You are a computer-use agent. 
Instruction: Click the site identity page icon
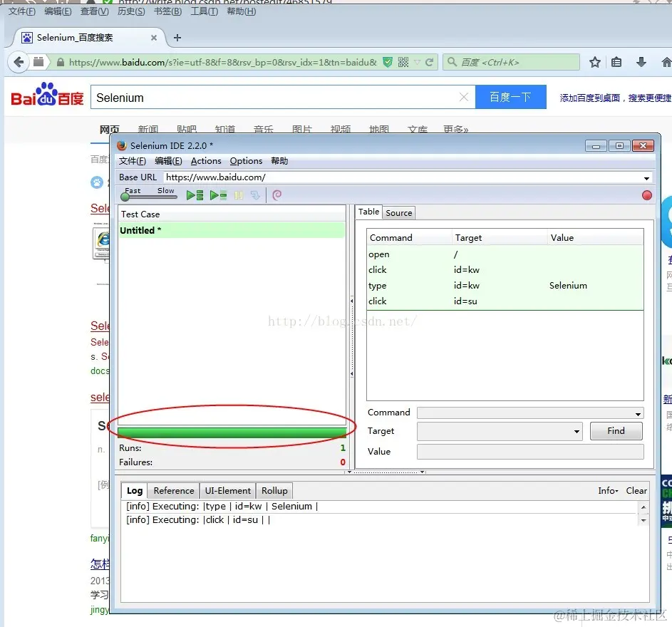click(38, 62)
